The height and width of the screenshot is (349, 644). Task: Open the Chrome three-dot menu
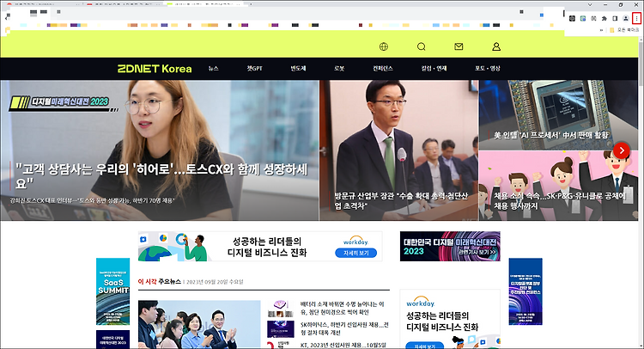(636, 19)
